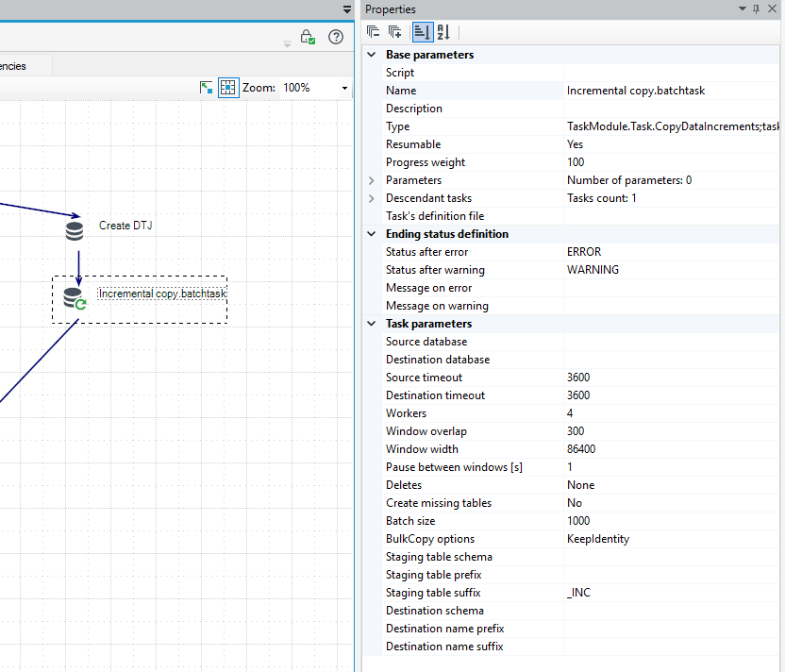
Task: Toggle the categorized view button in Properties
Action: point(422,32)
